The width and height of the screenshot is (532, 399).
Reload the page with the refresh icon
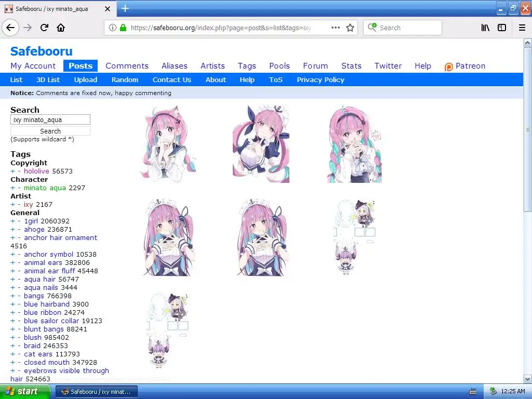point(44,28)
